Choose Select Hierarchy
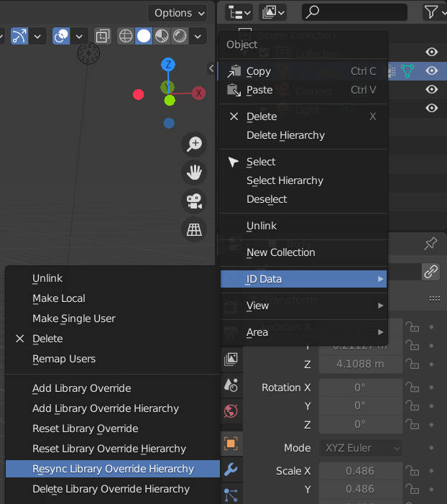Screen dimensions: 447x504 point(303,180)
